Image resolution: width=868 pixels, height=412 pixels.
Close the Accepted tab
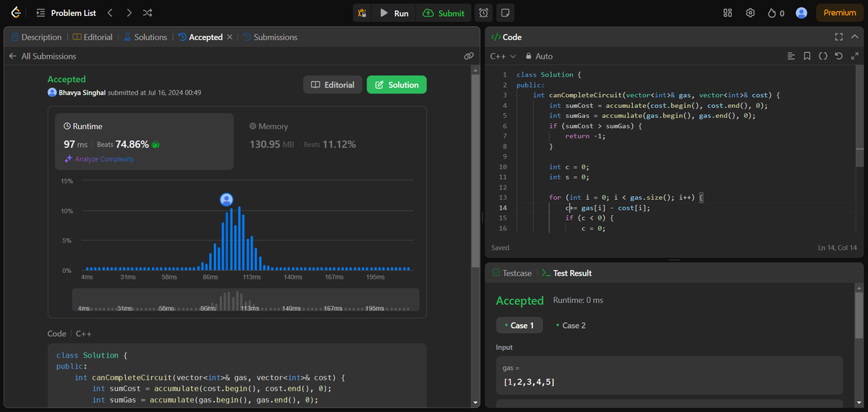click(230, 37)
